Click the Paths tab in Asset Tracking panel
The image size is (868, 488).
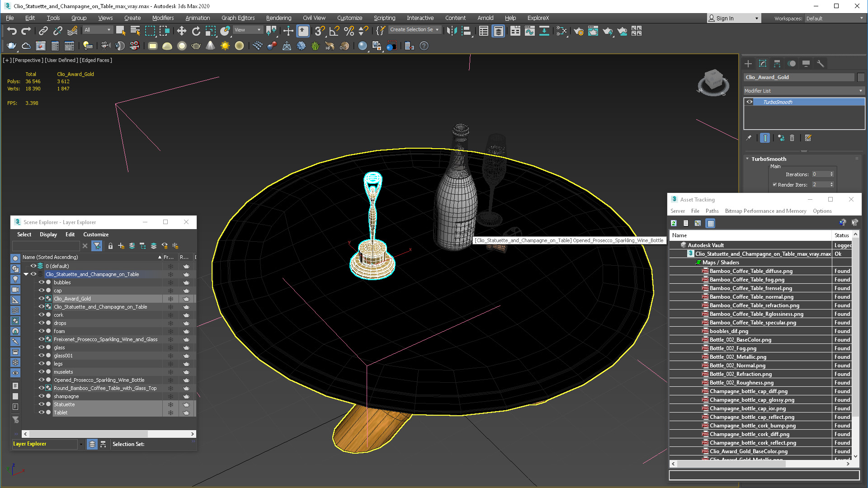712,211
